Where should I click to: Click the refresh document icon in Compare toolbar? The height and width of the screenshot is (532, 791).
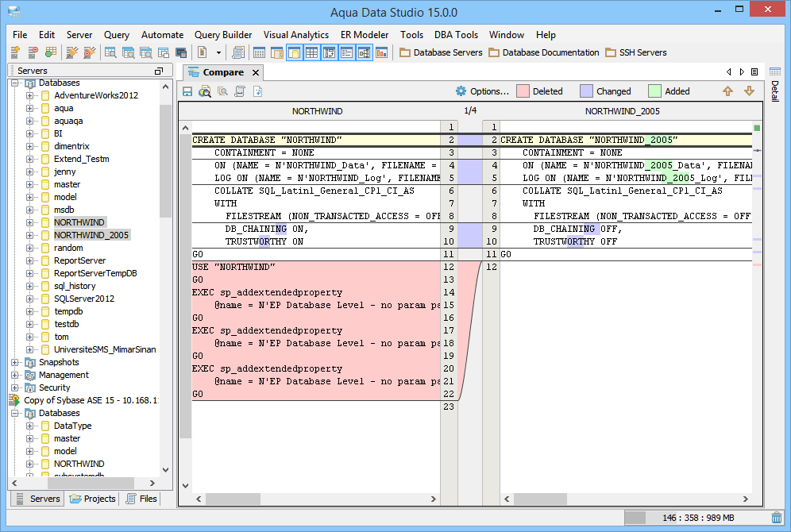258,91
